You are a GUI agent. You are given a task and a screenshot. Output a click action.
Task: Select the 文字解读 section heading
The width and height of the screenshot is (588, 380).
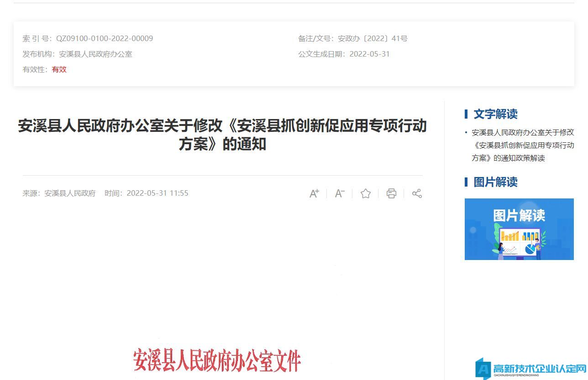[x=495, y=114]
